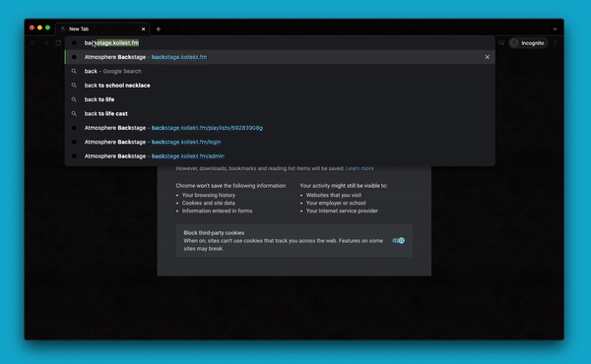Open tab search chevron in title bar
The height and width of the screenshot is (364, 591).
pos(555,29)
